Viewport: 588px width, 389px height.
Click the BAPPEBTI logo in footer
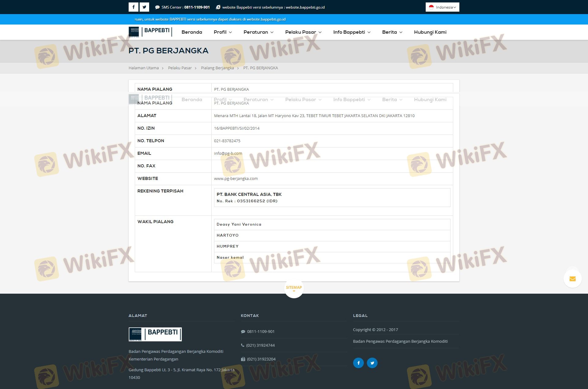click(155, 334)
